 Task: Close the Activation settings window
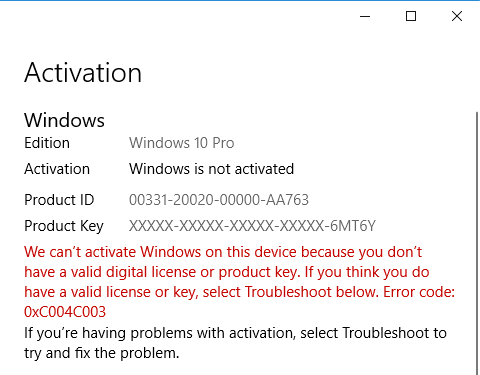(457, 16)
